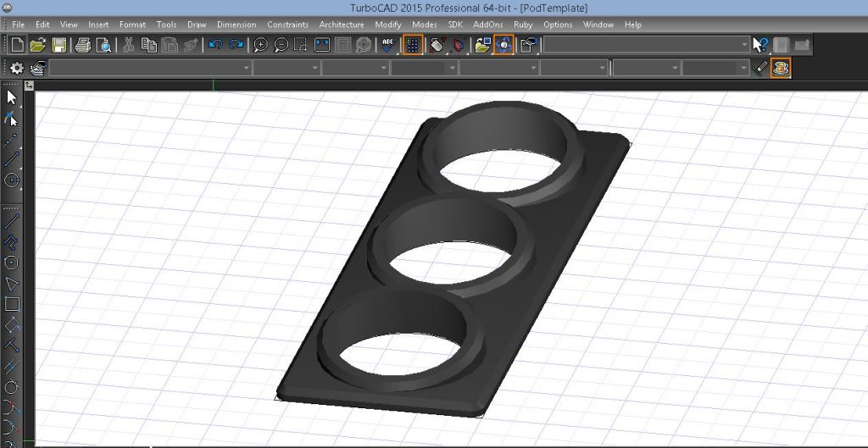This screenshot has width=868, height=448.
Task: Click the Undo arrow
Action: pyautogui.click(x=215, y=45)
